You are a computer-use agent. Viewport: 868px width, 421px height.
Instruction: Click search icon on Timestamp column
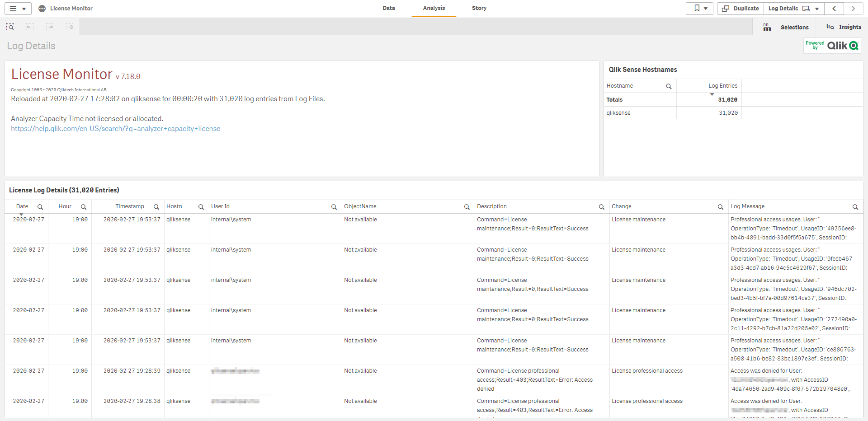pyautogui.click(x=156, y=207)
